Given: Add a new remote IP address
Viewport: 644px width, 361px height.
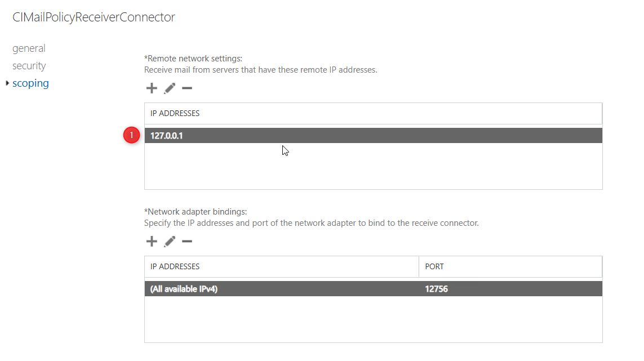Looking at the screenshot, I should point(152,88).
